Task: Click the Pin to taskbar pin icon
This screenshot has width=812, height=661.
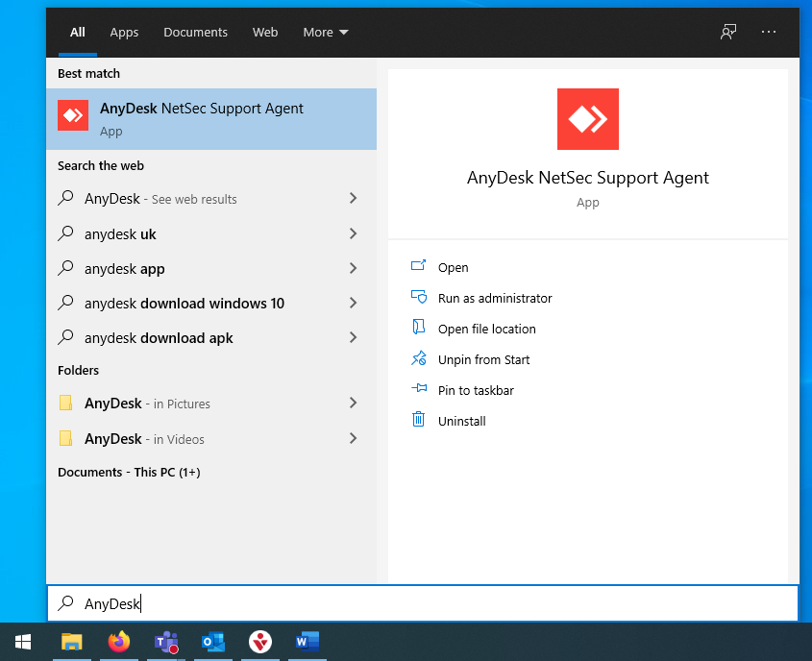Action: 419,388
